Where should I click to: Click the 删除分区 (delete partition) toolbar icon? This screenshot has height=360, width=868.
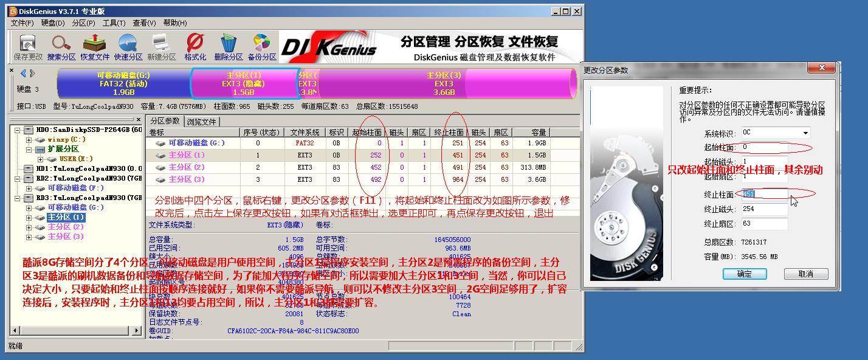coord(229,47)
